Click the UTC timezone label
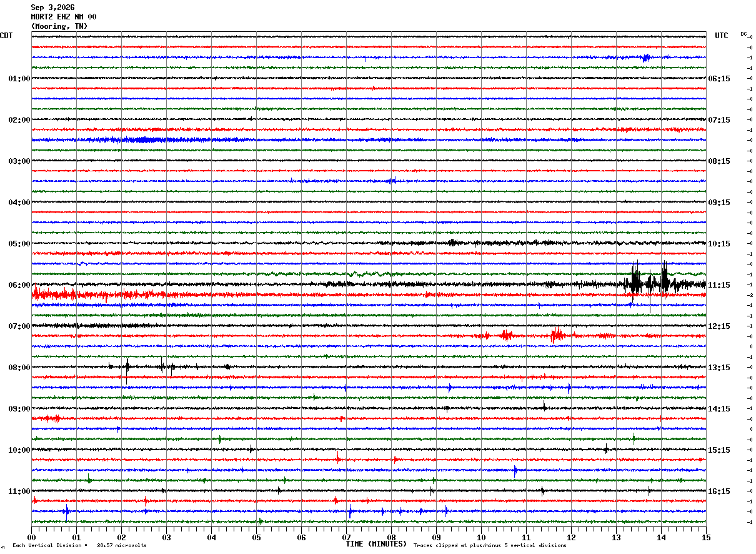Viewport: 756px width, 554px height. (722, 36)
